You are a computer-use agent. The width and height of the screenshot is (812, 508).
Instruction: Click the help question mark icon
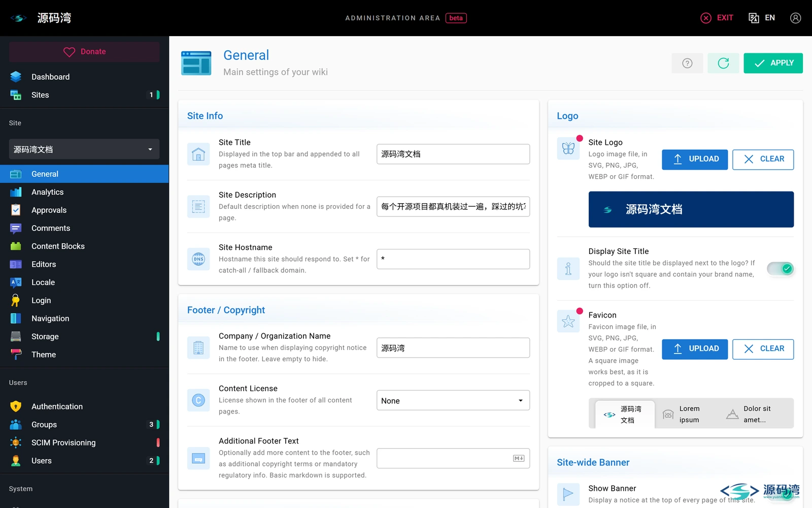pyautogui.click(x=687, y=63)
